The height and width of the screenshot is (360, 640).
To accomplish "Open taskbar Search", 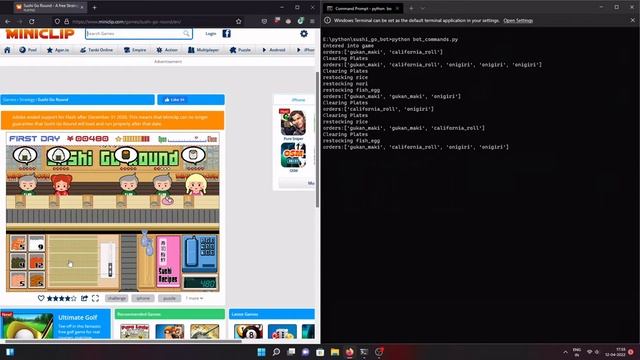I will coord(276,352).
